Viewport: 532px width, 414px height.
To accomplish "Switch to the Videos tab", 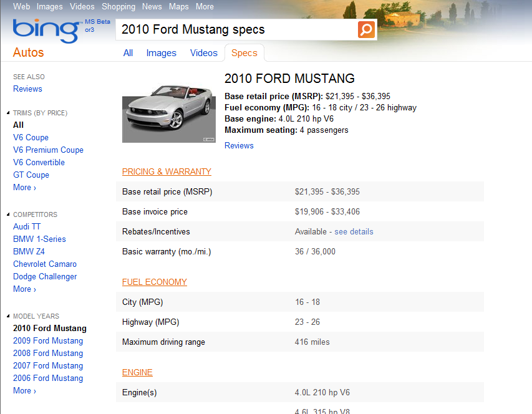I will coord(203,53).
